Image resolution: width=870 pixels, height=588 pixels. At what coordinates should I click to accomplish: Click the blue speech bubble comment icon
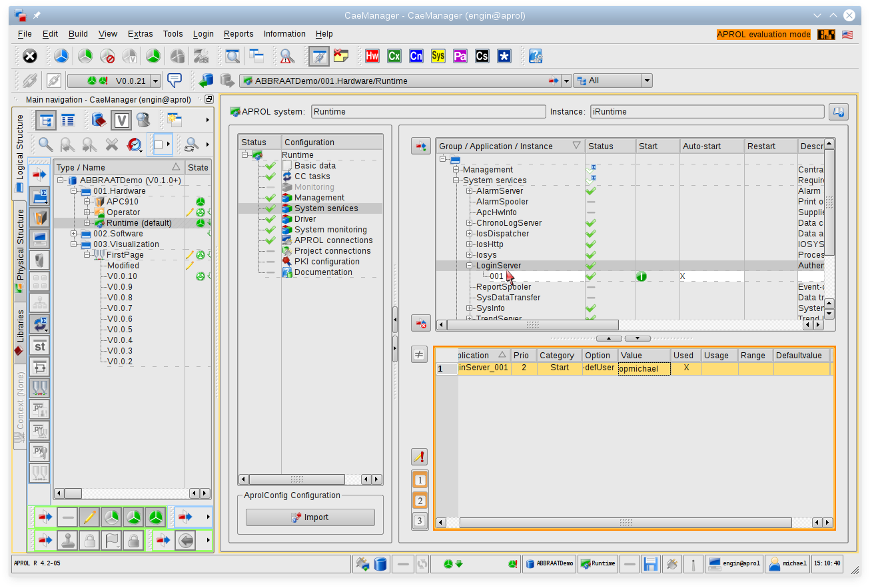[x=175, y=81]
